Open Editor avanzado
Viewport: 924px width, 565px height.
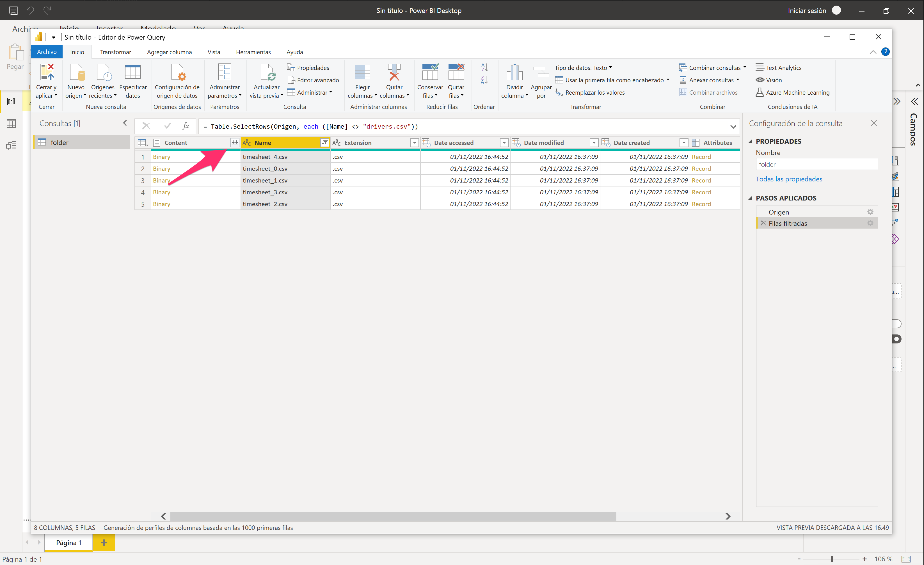[313, 80]
